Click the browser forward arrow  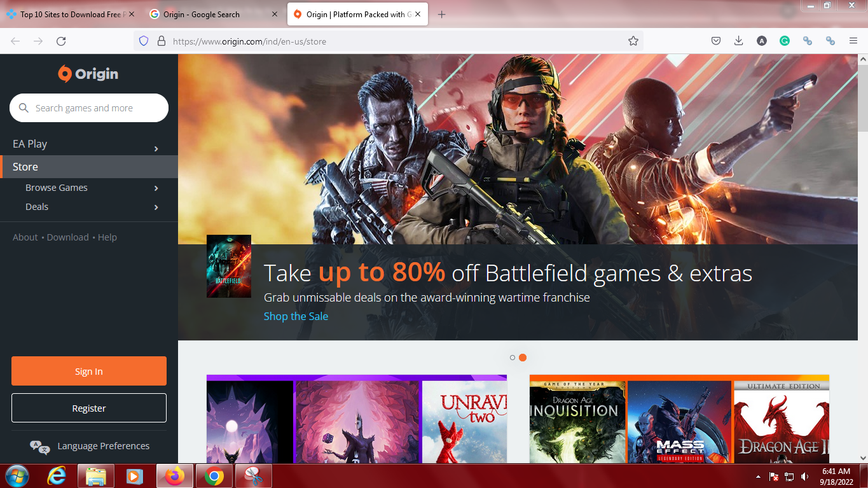click(x=38, y=41)
